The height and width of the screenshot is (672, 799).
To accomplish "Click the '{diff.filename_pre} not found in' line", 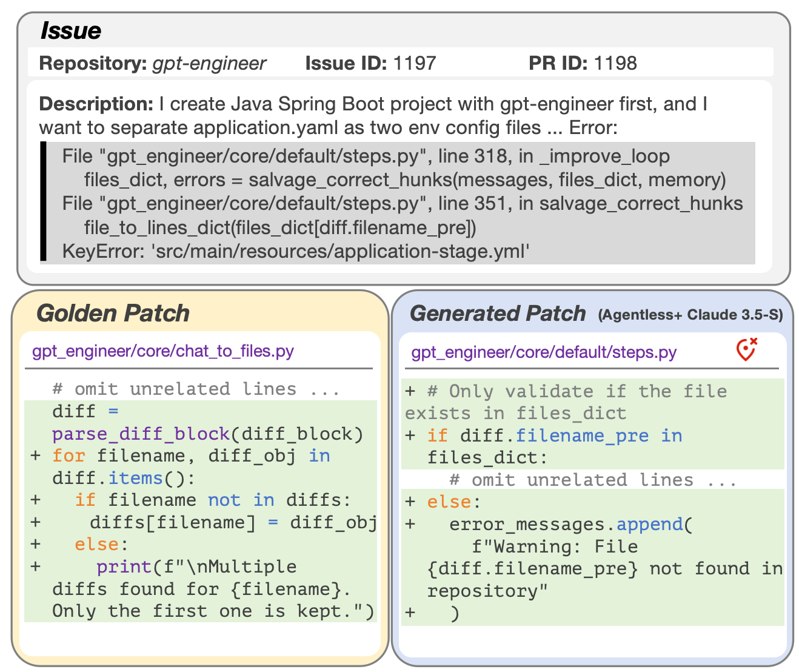I will pyautogui.click(x=605, y=568).
